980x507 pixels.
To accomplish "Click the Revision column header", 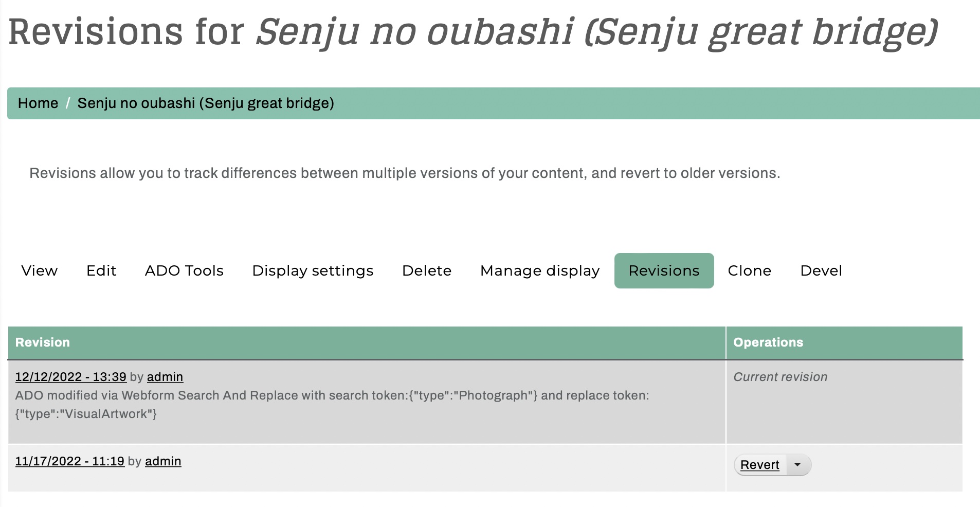I will tap(43, 342).
